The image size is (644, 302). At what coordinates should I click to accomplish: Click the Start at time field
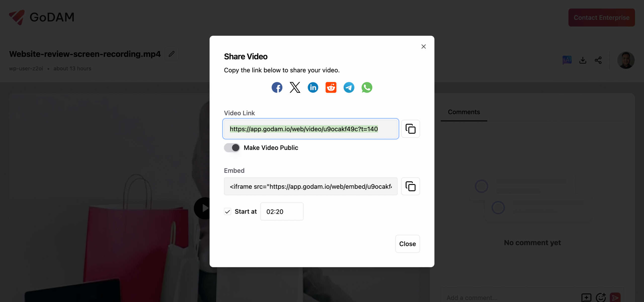(282, 211)
